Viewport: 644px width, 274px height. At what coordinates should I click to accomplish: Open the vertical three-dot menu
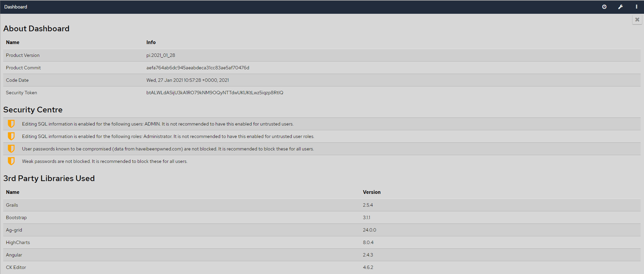[x=636, y=7]
